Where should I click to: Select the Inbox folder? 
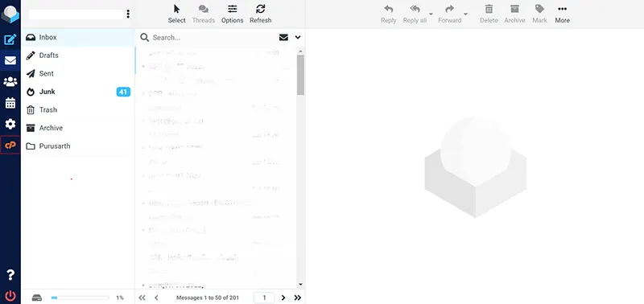[78, 37]
